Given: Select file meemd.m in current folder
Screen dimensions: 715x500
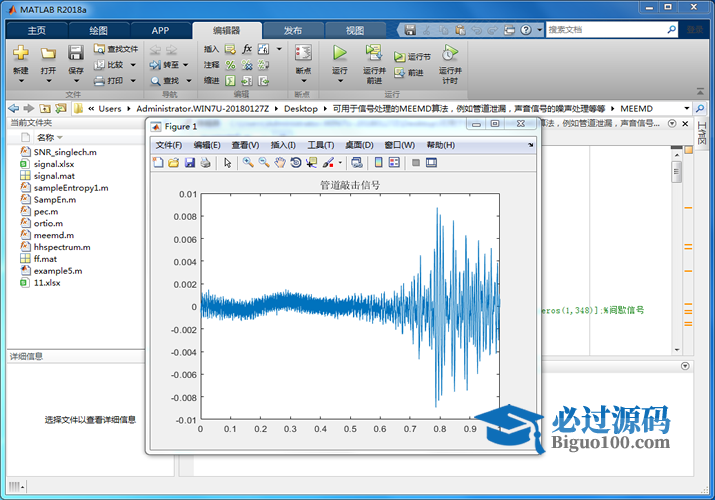Looking at the screenshot, I should (53, 235).
